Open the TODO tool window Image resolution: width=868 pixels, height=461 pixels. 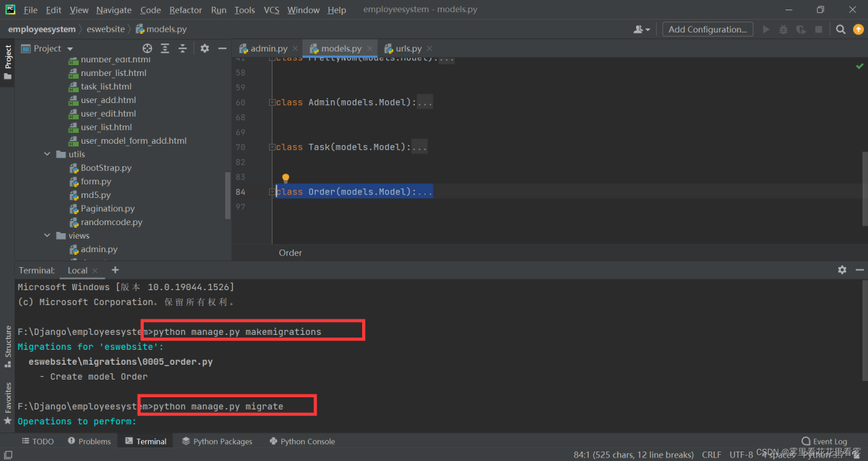click(38, 441)
